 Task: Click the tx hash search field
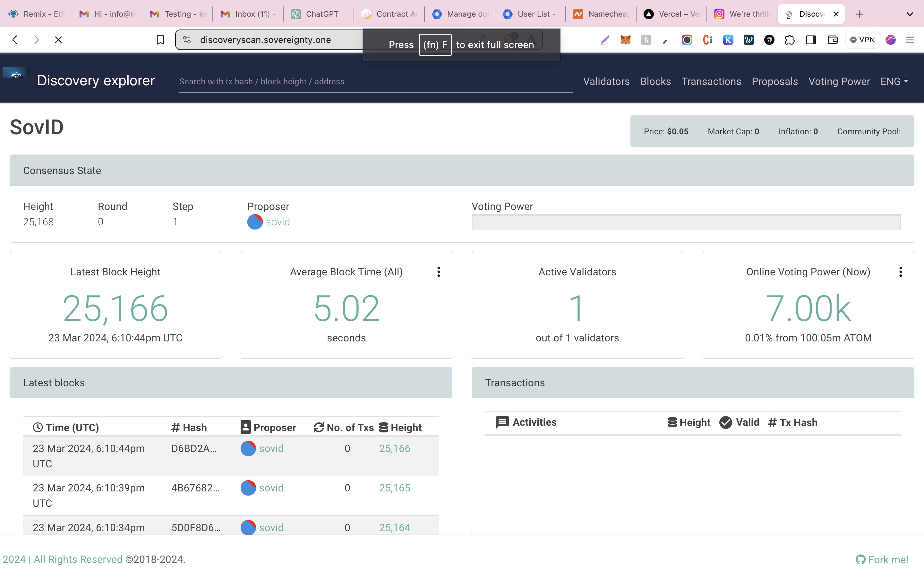[x=375, y=81]
